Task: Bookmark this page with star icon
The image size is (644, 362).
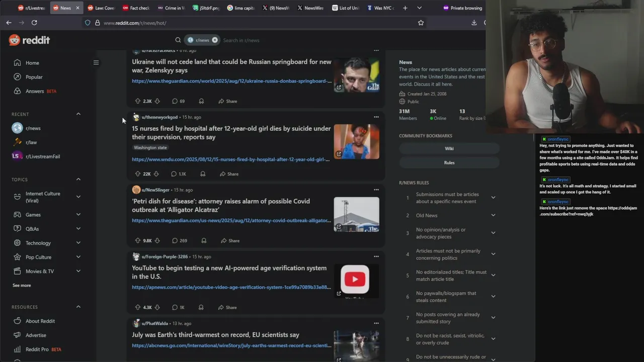Action: tap(421, 23)
